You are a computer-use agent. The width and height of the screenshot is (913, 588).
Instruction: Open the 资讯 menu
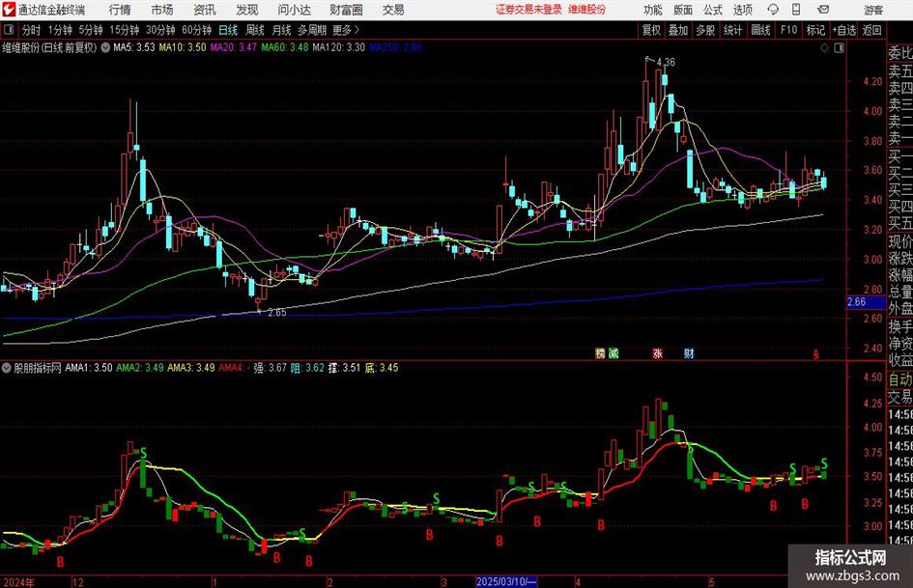point(205,10)
